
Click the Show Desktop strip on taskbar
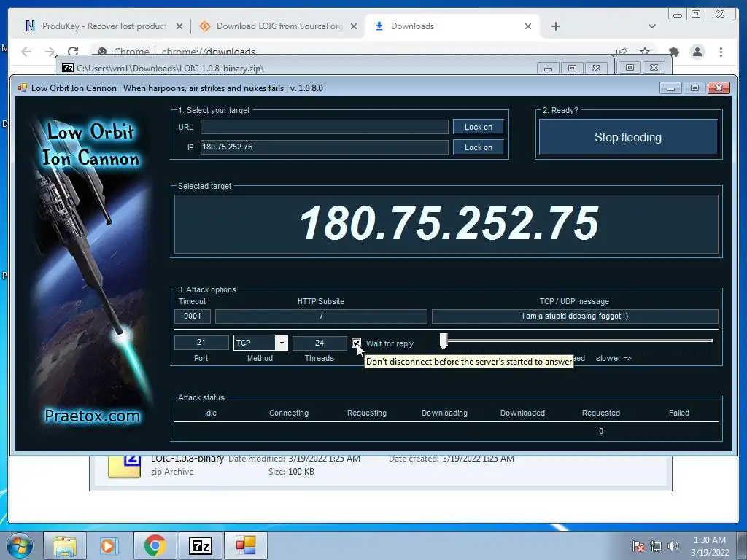(743, 545)
